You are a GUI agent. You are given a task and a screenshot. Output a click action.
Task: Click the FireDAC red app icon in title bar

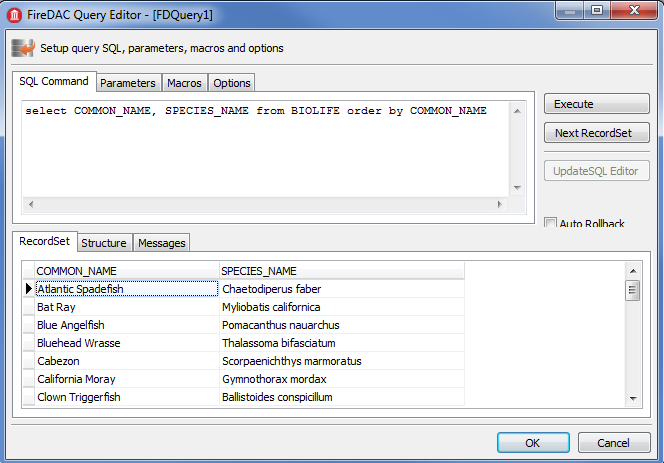click(14, 15)
